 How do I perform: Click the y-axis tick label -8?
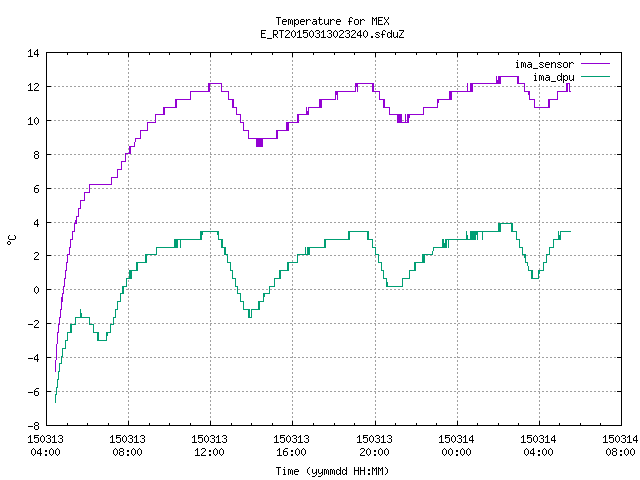pyautogui.click(x=33, y=426)
